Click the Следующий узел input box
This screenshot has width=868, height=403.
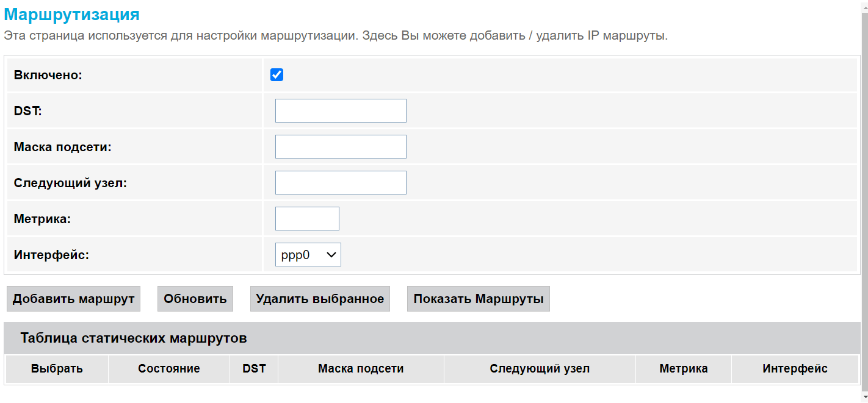click(341, 183)
